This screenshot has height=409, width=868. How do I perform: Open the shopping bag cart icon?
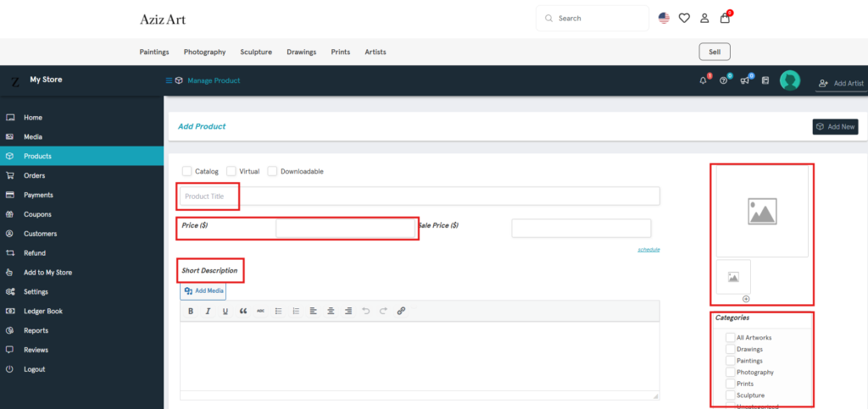[725, 18]
